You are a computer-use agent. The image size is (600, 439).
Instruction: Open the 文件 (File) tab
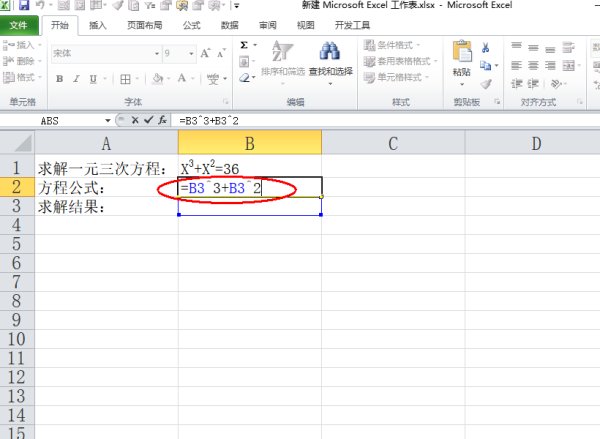(x=18, y=25)
